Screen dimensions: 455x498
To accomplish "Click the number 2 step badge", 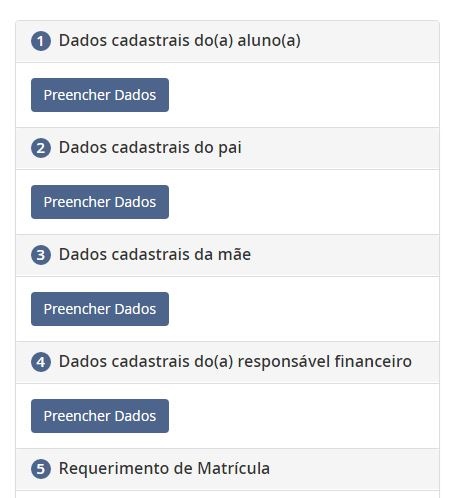I will [x=41, y=148].
